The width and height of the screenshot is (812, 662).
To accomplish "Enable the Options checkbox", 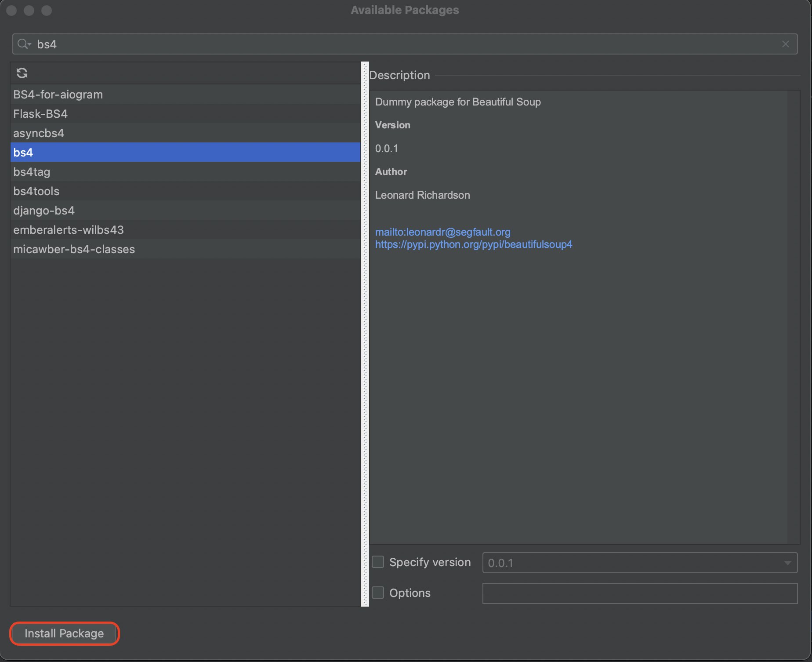I will click(378, 593).
